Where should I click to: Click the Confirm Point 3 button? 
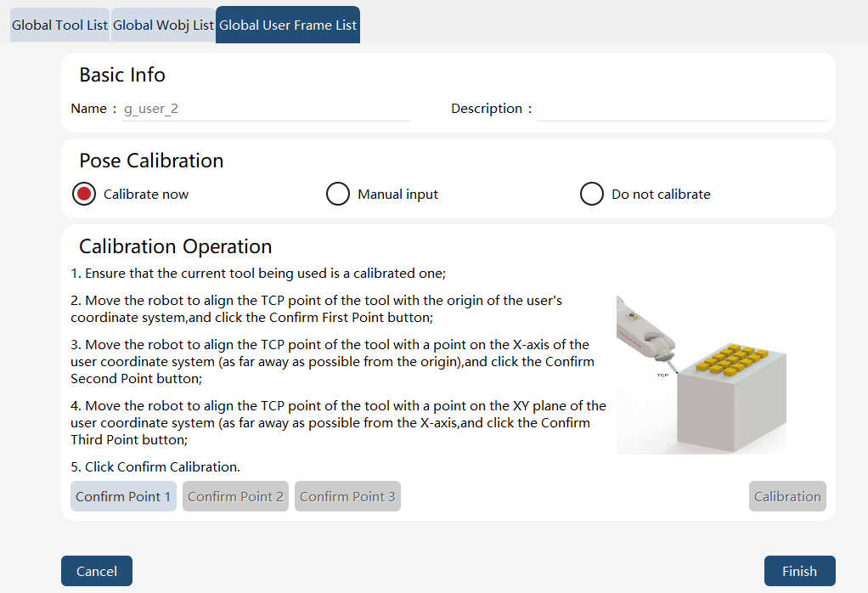point(347,496)
